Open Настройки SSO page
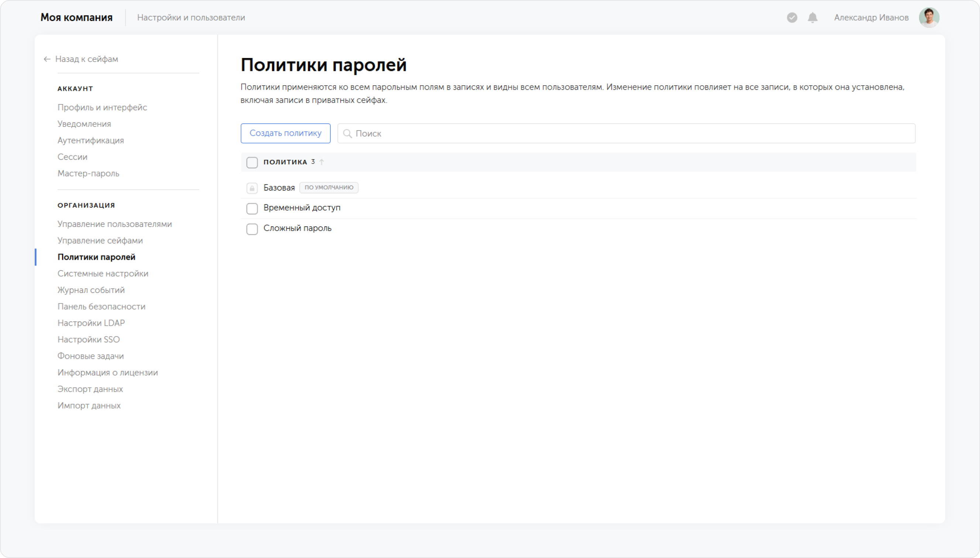The width and height of the screenshot is (980, 558). (89, 339)
